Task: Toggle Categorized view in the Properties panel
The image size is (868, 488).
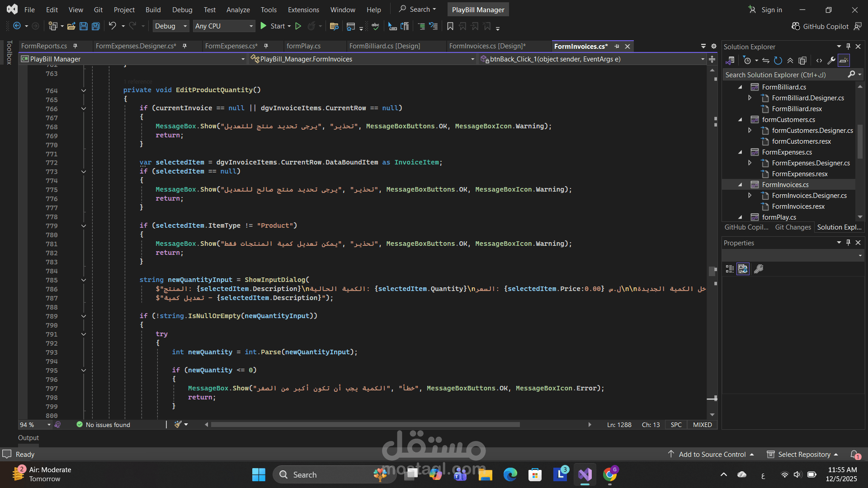Action: click(x=730, y=269)
